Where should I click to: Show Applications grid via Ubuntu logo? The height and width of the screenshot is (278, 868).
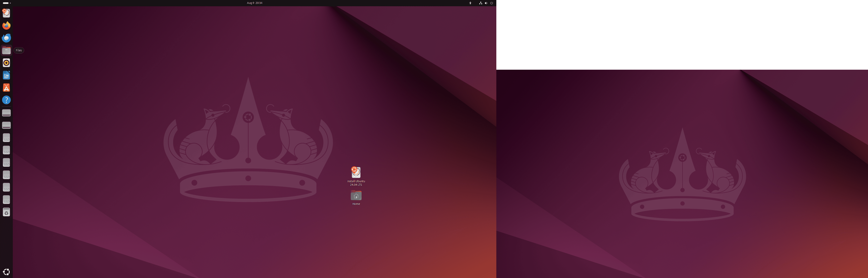click(6, 272)
